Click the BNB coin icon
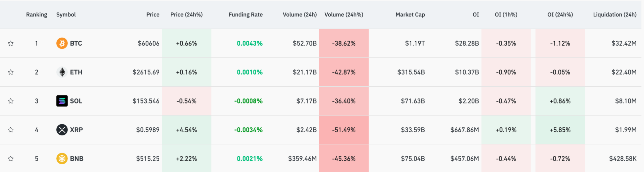644x172 pixels. (x=62, y=159)
